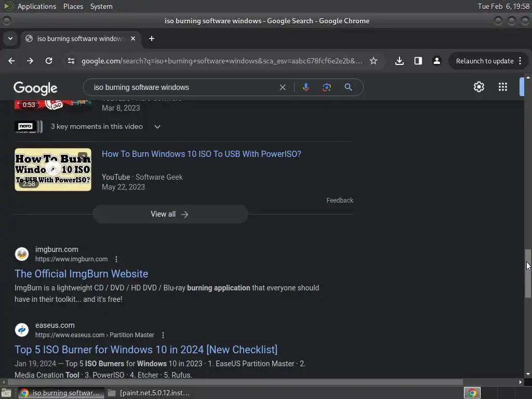Screen dimensions: 532x399
Task: Open the Applications menu
Action: click(x=37, y=6)
